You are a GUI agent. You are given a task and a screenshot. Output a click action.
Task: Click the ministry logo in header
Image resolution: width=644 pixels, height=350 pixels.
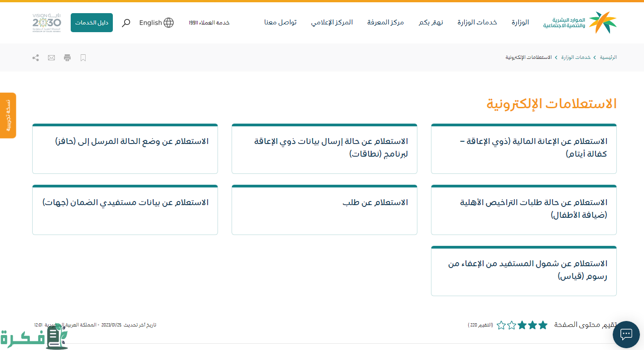[x=580, y=23]
